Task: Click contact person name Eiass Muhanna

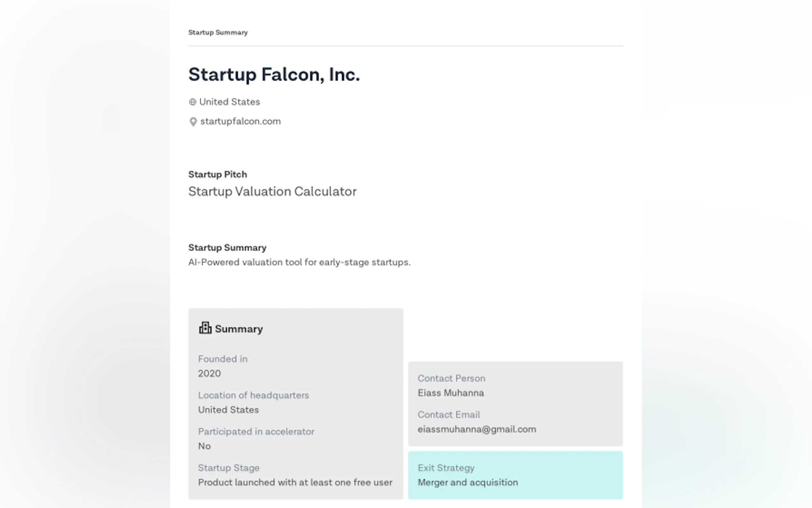Action: point(450,393)
